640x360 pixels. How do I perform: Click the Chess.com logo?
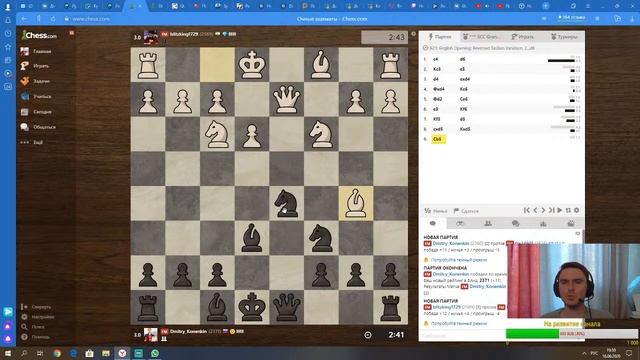tap(39, 35)
